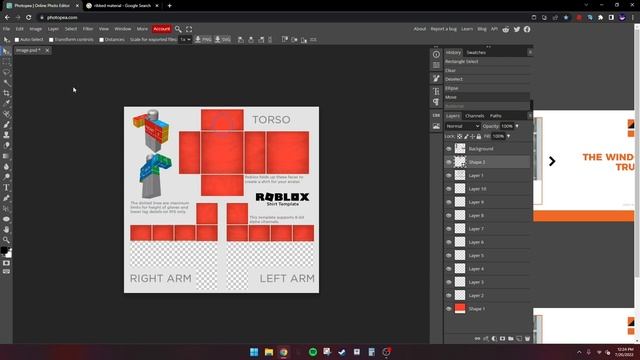The image size is (640, 360).
Task: Export as PNG button
Action: click(x=203, y=40)
